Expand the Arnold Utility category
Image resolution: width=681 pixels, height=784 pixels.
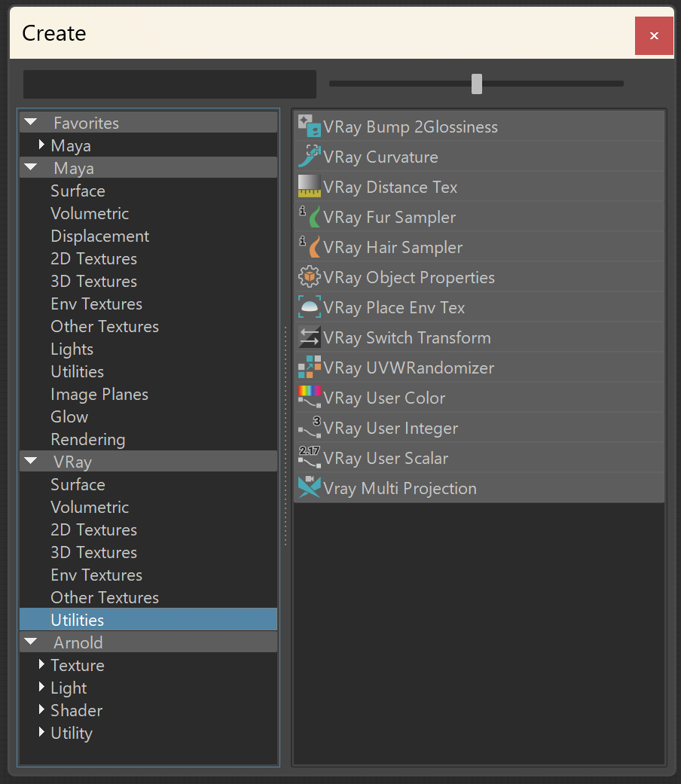42,732
